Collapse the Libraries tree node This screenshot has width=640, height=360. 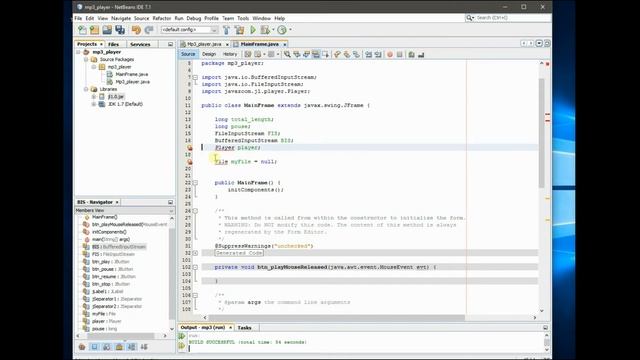(86, 89)
